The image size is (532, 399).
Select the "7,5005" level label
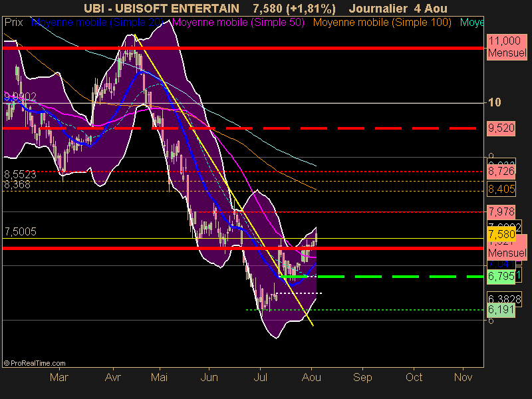pyautogui.click(x=20, y=231)
